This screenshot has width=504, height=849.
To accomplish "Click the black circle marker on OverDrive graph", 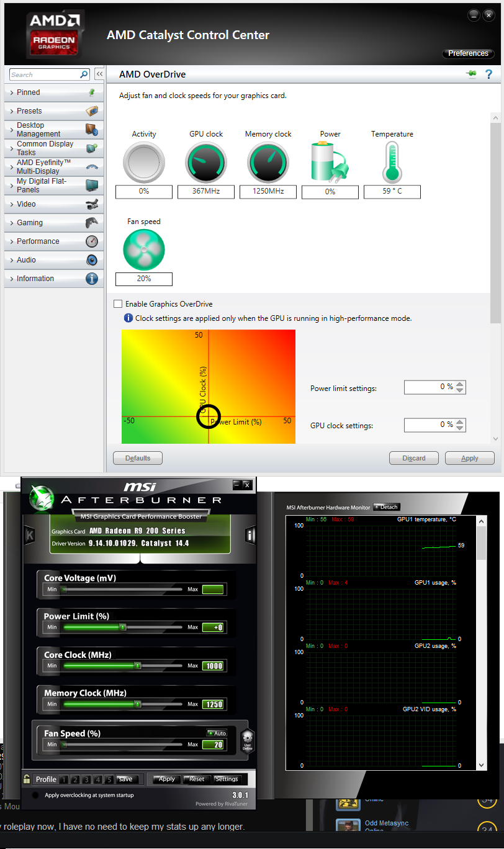I will (208, 416).
